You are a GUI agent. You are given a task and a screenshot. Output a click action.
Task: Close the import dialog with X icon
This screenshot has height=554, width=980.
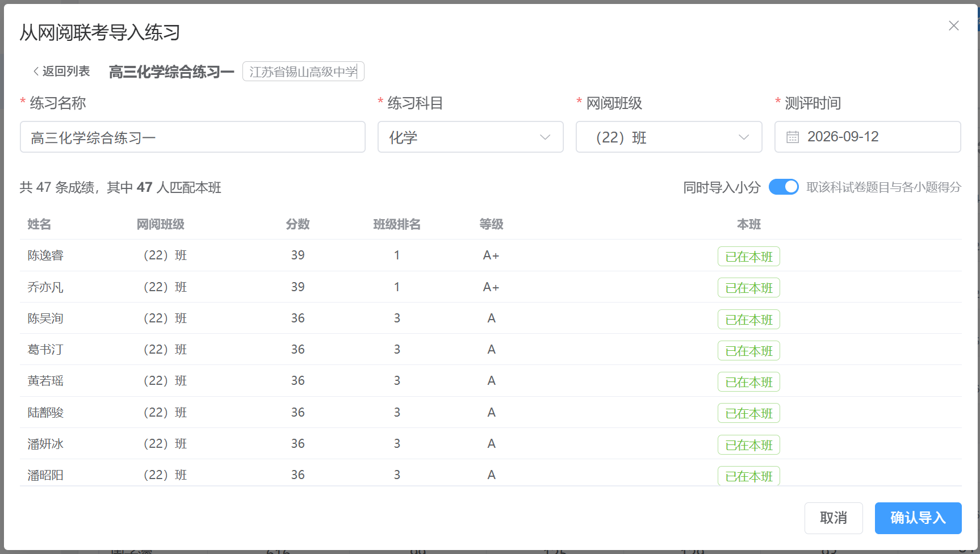pyautogui.click(x=954, y=26)
